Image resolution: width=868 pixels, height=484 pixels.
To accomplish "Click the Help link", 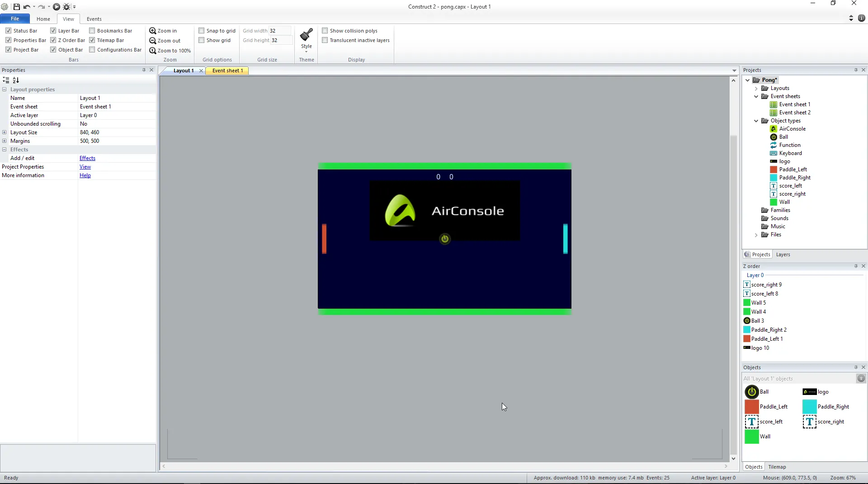I will pos(85,175).
